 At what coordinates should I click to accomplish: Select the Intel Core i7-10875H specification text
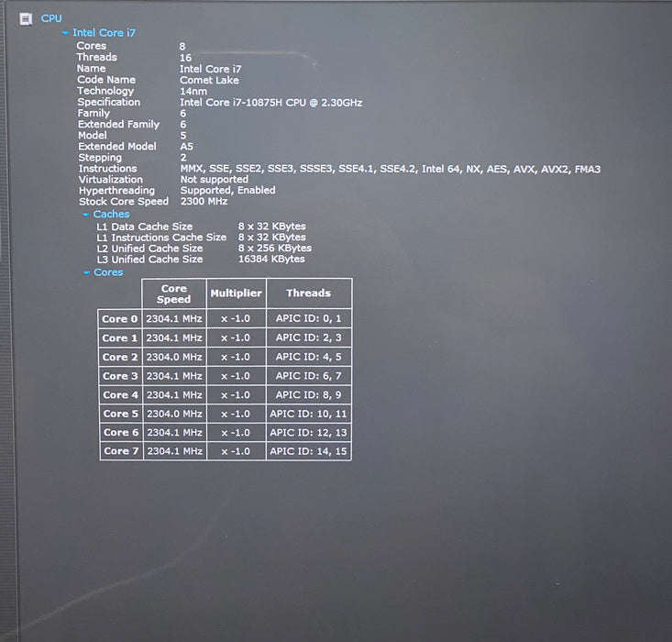[x=270, y=103]
